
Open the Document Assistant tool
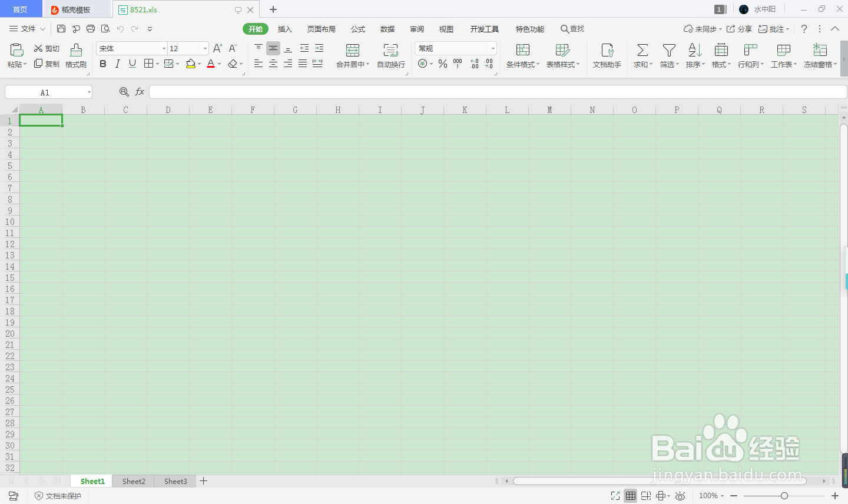click(607, 56)
